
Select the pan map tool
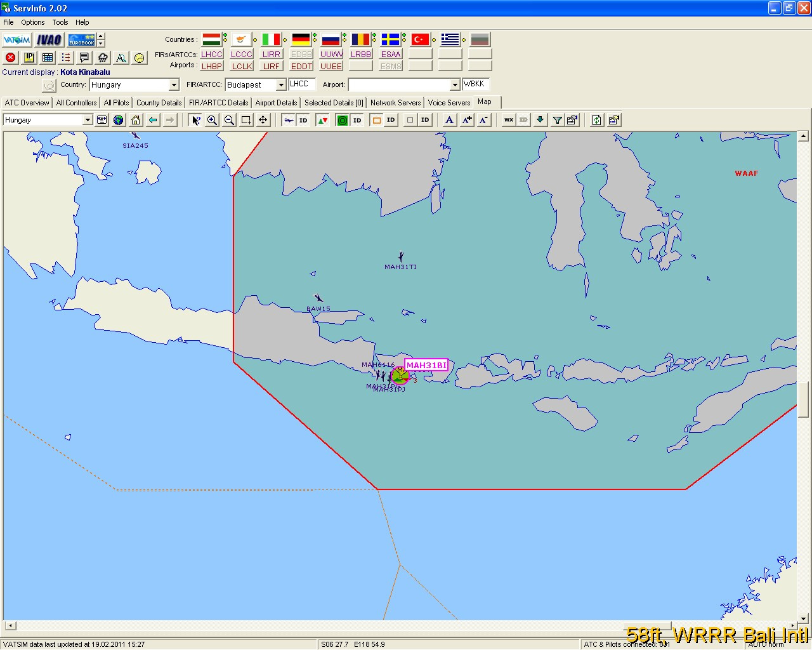263,120
